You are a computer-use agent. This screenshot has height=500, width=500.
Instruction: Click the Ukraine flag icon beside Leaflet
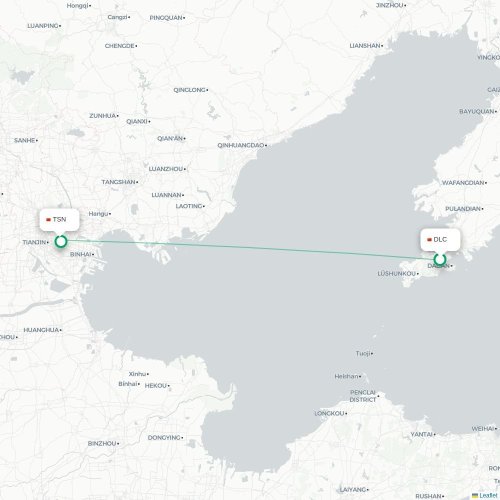(475, 496)
